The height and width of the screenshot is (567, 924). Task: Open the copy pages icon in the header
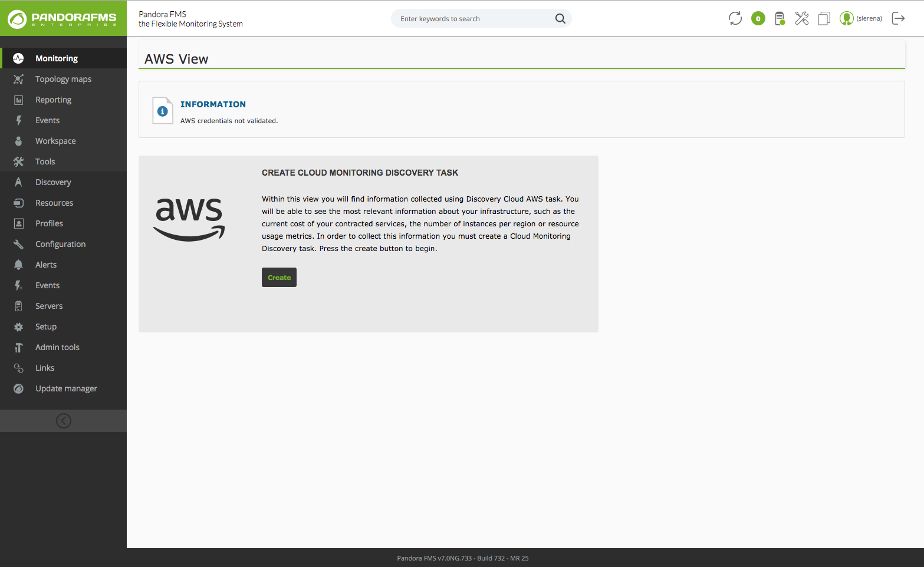824,18
